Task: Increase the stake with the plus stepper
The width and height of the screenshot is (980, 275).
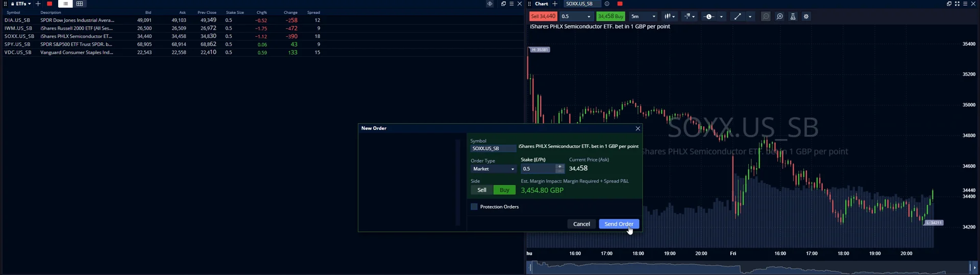Action: tap(560, 167)
